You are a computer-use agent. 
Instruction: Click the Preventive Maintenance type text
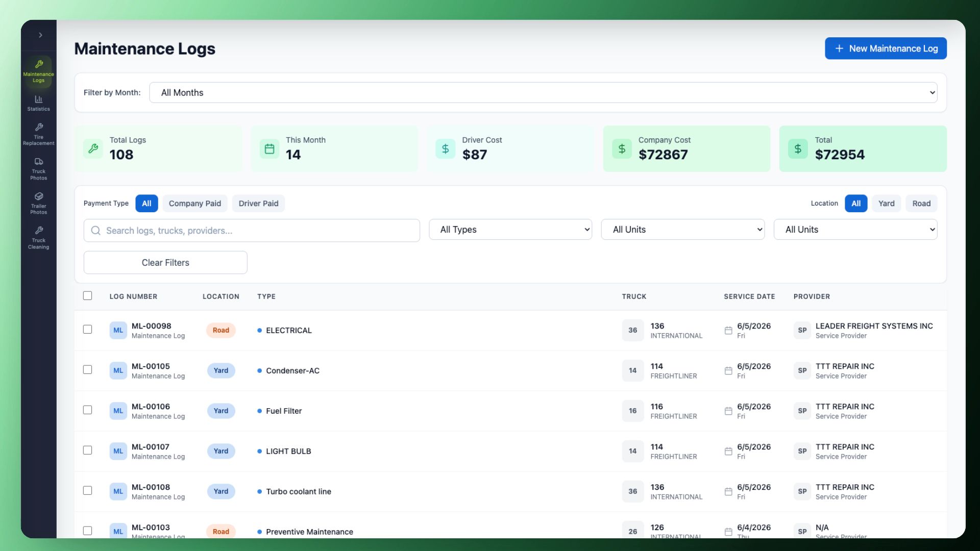tap(309, 532)
